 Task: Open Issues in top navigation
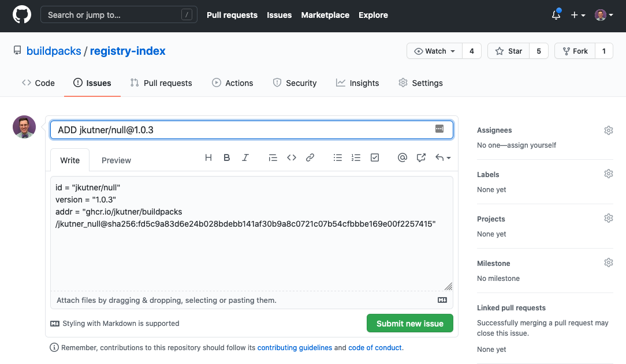[x=279, y=15]
